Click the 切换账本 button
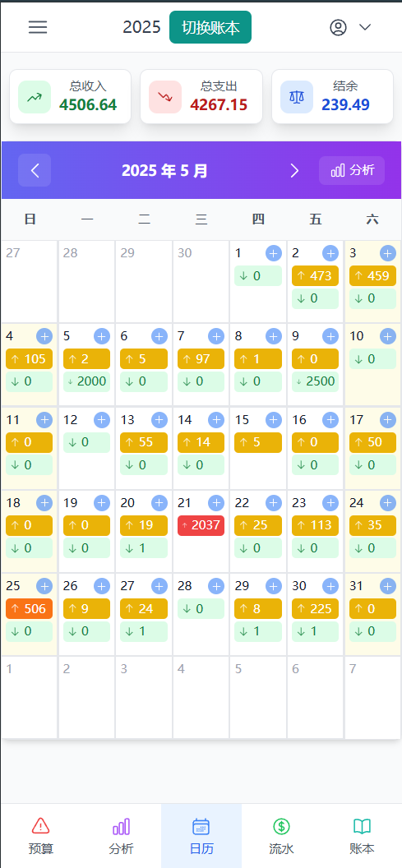Image resolution: width=402 pixels, height=868 pixels. coord(210,27)
